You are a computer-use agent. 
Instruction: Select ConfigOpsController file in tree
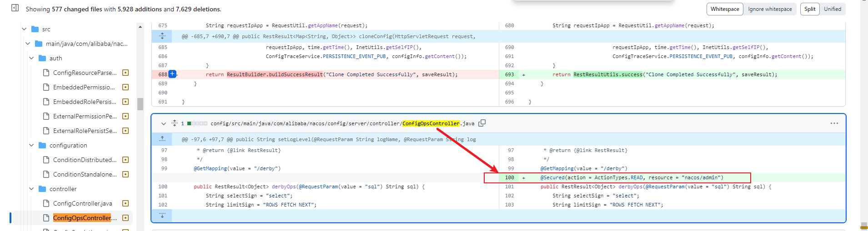pyautogui.click(x=85, y=218)
